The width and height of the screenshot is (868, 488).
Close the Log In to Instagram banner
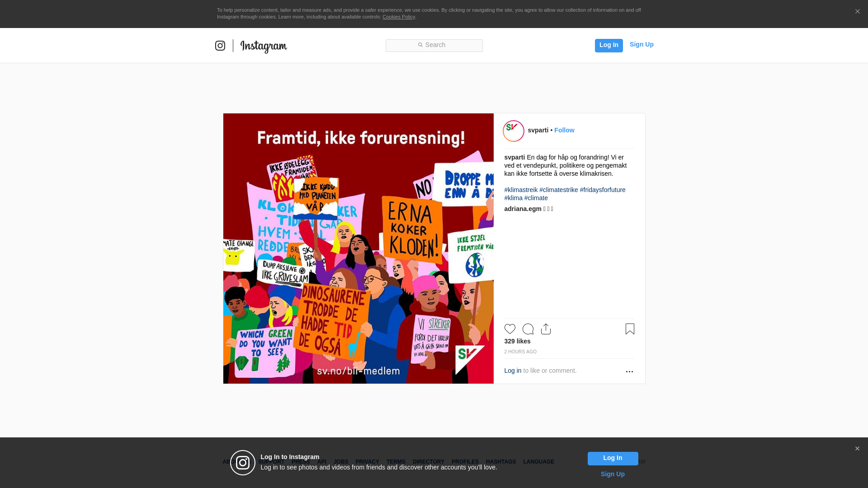point(857,449)
